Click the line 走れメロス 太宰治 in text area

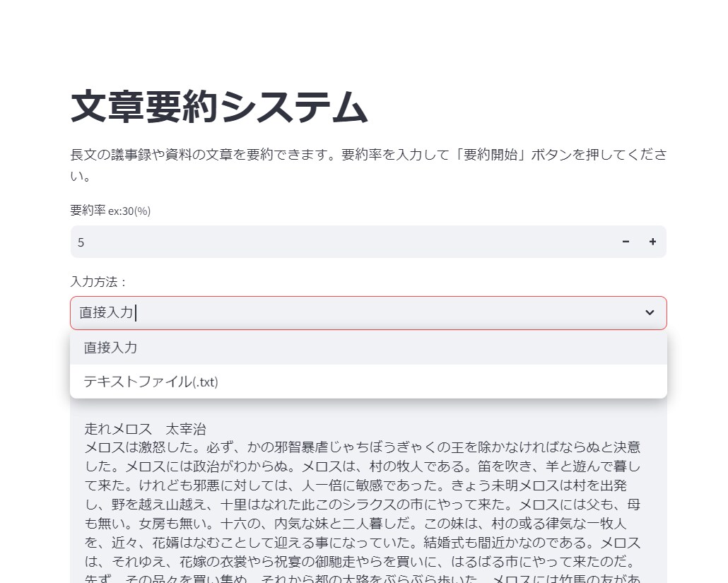(x=146, y=429)
